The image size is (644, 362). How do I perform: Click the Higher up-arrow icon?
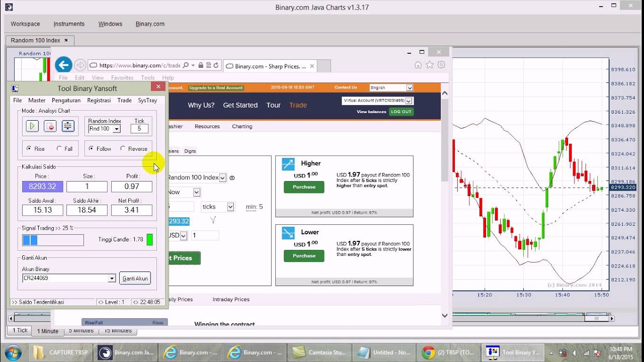pos(288,164)
